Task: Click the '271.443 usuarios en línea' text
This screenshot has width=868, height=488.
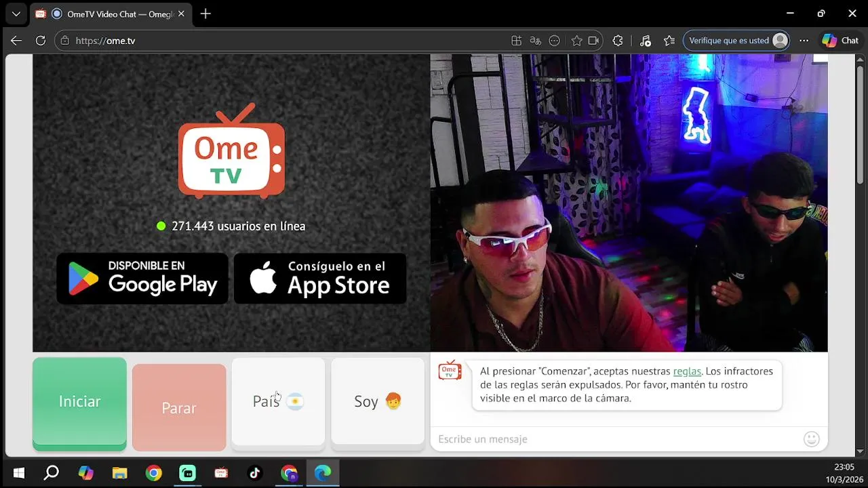Action: [239, 226]
